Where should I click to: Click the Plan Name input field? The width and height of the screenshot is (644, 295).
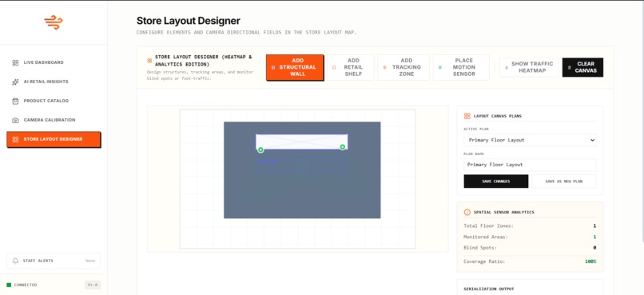tap(530, 165)
